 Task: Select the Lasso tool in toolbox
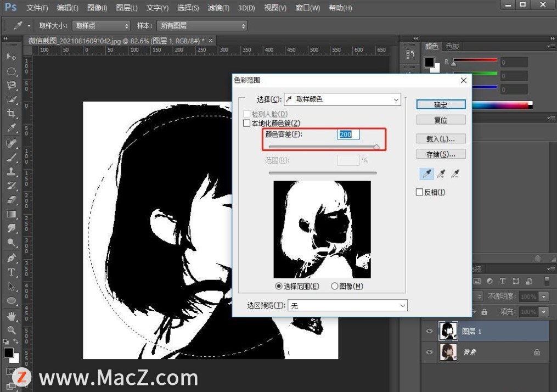point(12,85)
